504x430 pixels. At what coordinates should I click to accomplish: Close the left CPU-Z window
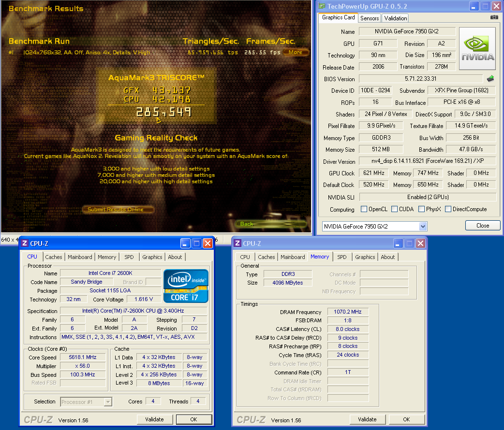pyautogui.click(x=208, y=244)
